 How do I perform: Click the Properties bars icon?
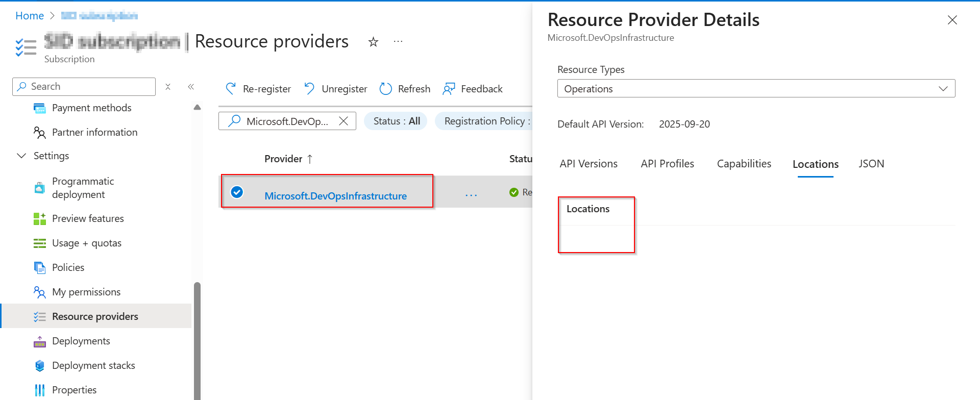pyautogui.click(x=39, y=390)
